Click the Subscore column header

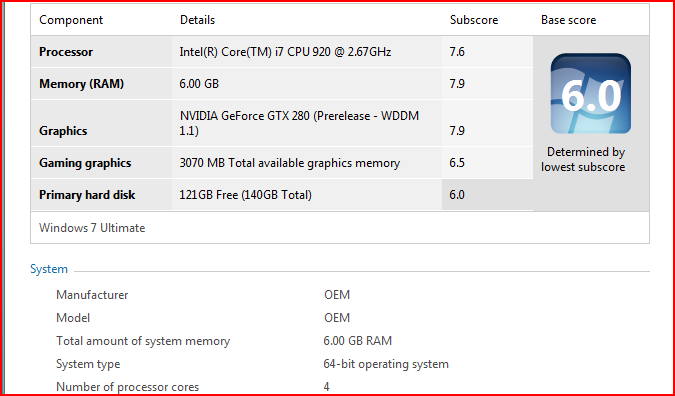coord(474,20)
